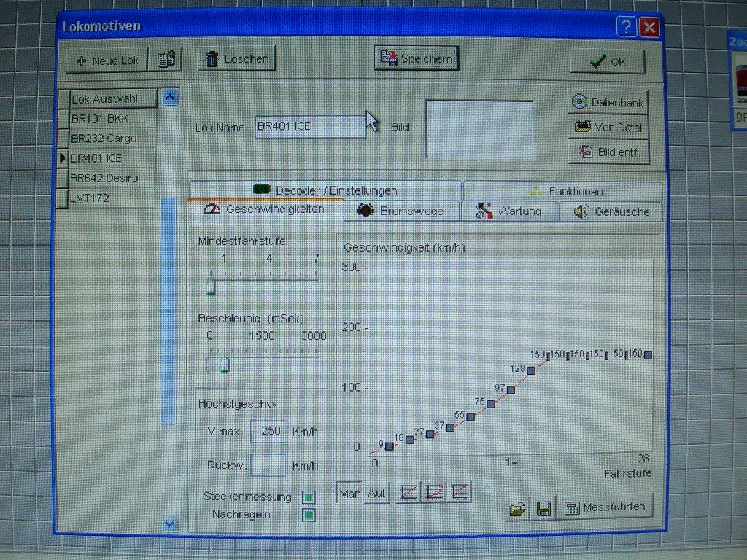Image resolution: width=747 pixels, height=560 pixels.
Task: Click the first speed curve preset icon
Action: [x=410, y=493]
